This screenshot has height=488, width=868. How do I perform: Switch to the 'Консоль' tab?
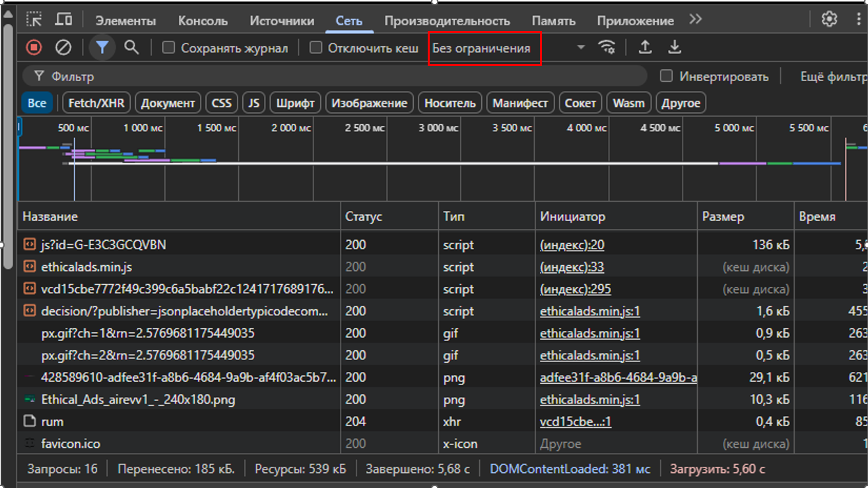click(203, 20)
